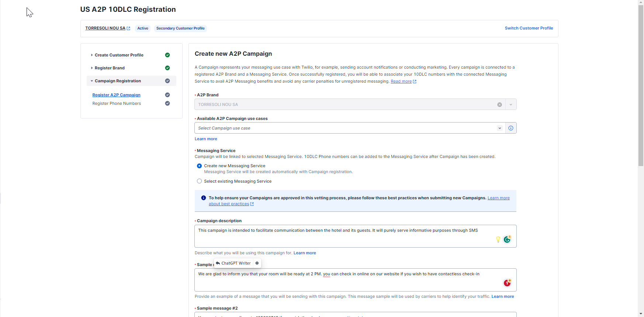Collapse the Campaign Registration section
Image resolution: width=644 pixels, height=317 pixels.
[118, 81]
